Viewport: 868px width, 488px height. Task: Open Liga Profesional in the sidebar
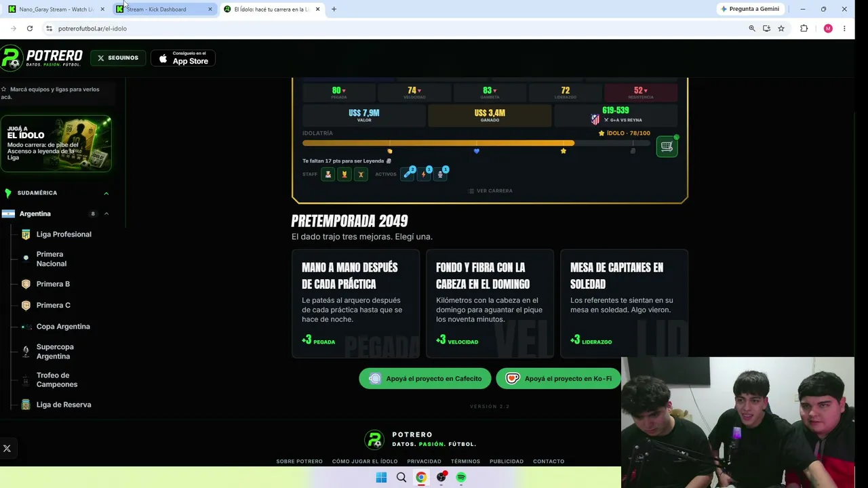(64, 235)
